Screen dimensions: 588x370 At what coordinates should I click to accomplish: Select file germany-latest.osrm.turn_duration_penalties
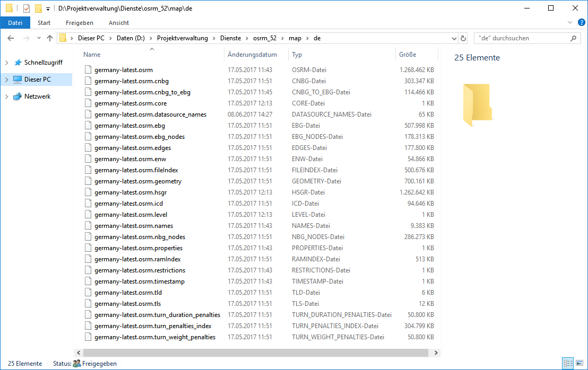157,314
